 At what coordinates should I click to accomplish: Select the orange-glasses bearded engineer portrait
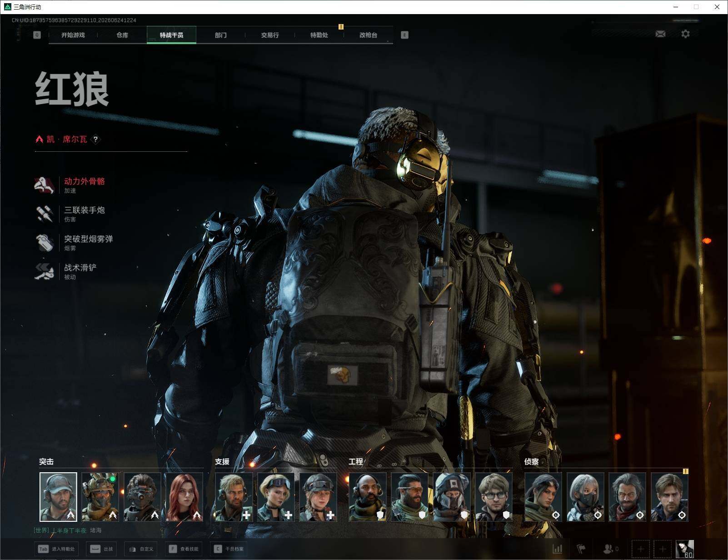409,497
